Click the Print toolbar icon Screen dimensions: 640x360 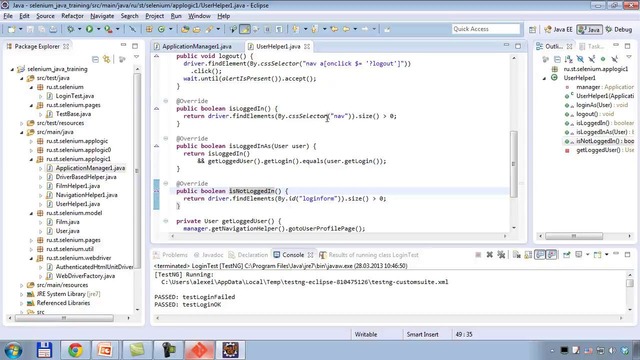tap(53, 29)
